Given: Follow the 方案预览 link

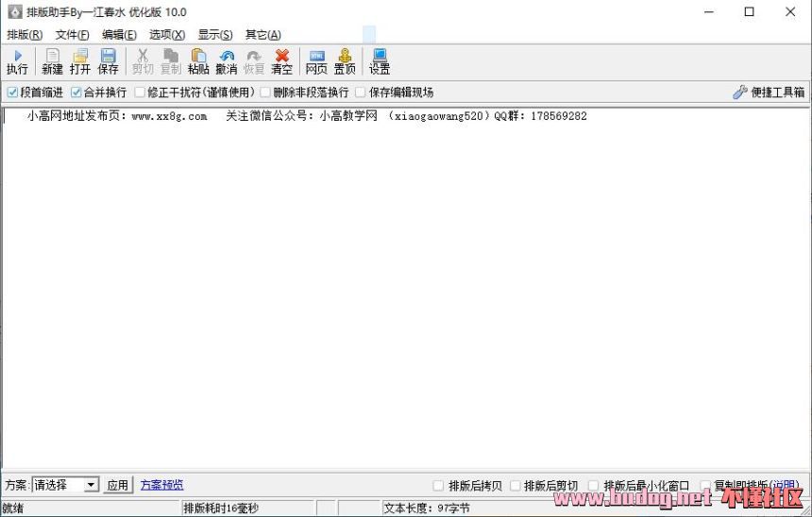Looking at the screenshot, I should click(161, 485).
